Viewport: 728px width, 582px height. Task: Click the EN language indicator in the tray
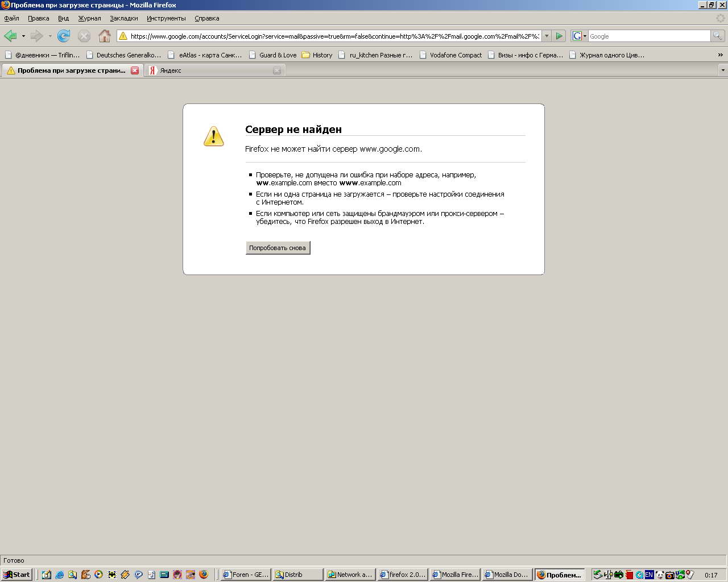point(649,575)
